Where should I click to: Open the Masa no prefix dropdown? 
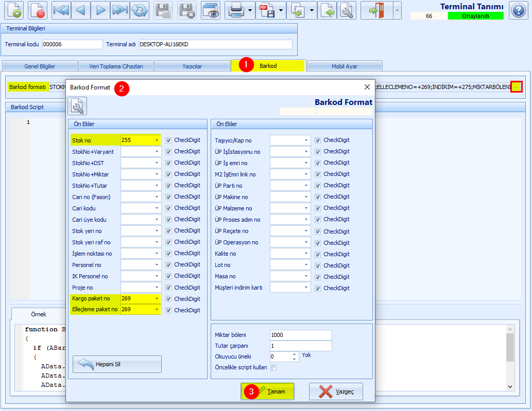pos(306,276)
